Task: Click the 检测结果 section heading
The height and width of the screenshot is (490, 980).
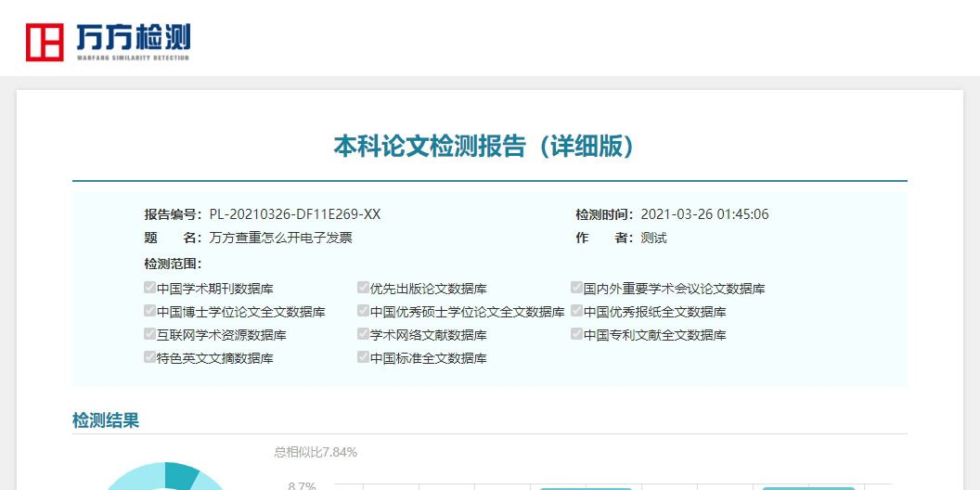Action: pyautogui.click(x=106, y=420)
